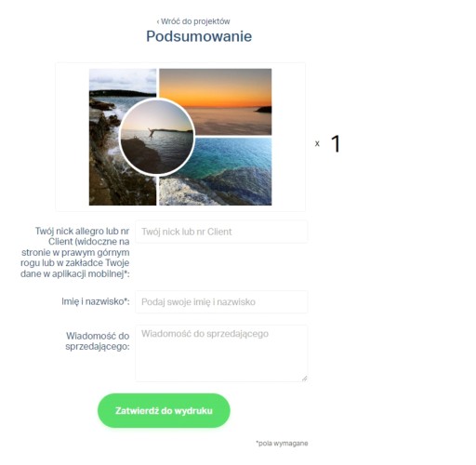
Task: Grab the textarea resize handle corner
Action: pyautogui.click(x=305, y=379)
